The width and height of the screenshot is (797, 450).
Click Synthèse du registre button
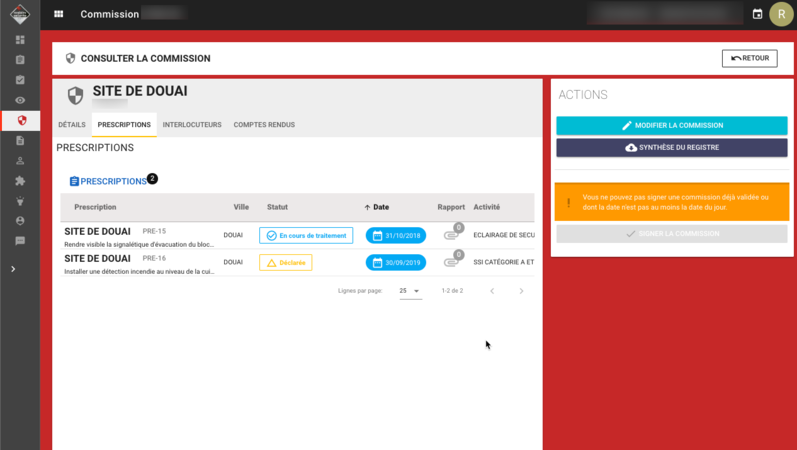point(672,147)
